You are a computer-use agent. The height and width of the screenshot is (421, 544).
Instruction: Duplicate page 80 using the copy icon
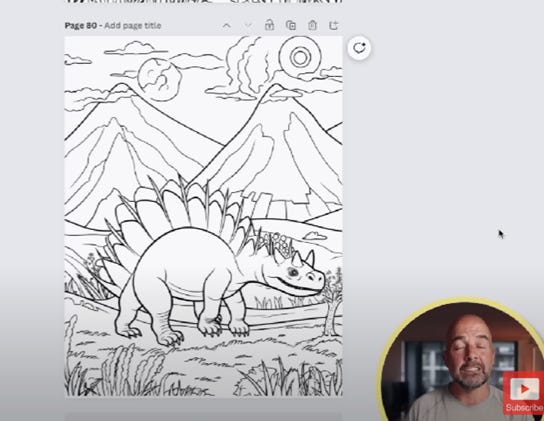point(291,25)
